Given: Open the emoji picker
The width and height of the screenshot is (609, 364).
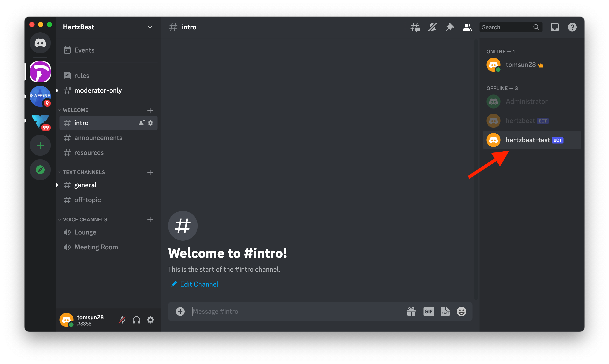Looking at the screenshot, I should pyautogui.click(x=461, y=311).
